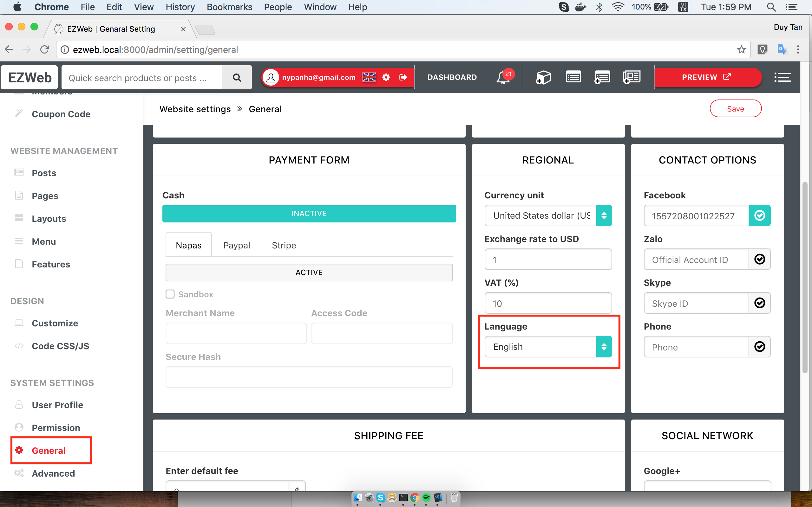Open the Language dropdown
Image resolution: width=812 pixels, height=507 pixels.
click(x=548, y=347)
